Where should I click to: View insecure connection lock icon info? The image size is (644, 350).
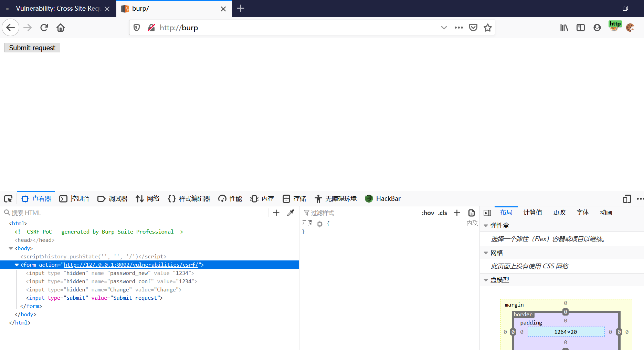pos(151,28)
